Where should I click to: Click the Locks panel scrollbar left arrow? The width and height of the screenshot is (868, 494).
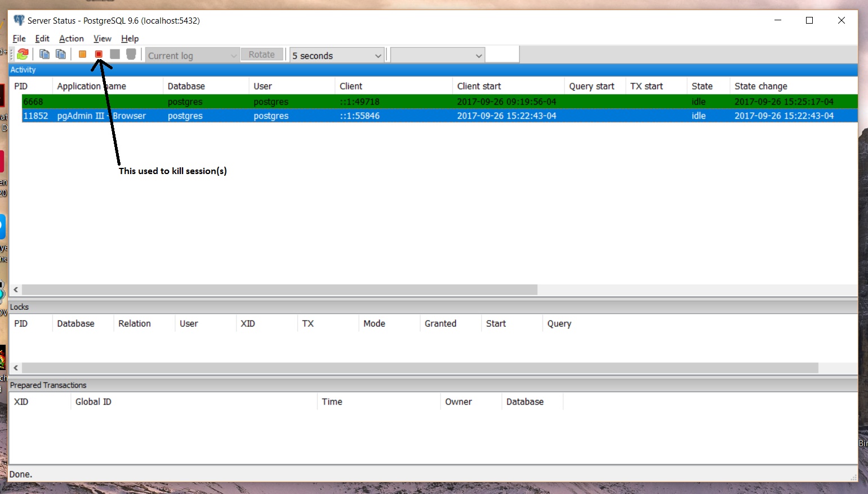(16, 368)
